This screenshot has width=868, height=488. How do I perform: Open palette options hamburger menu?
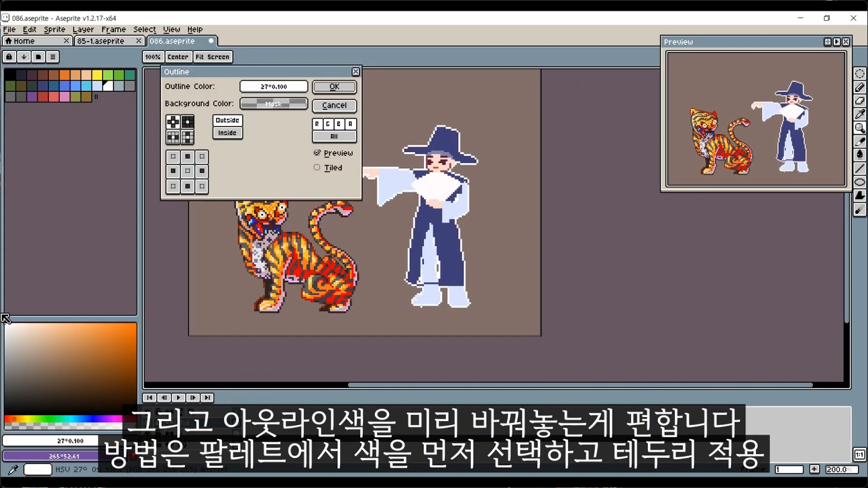tap(52, 57)
